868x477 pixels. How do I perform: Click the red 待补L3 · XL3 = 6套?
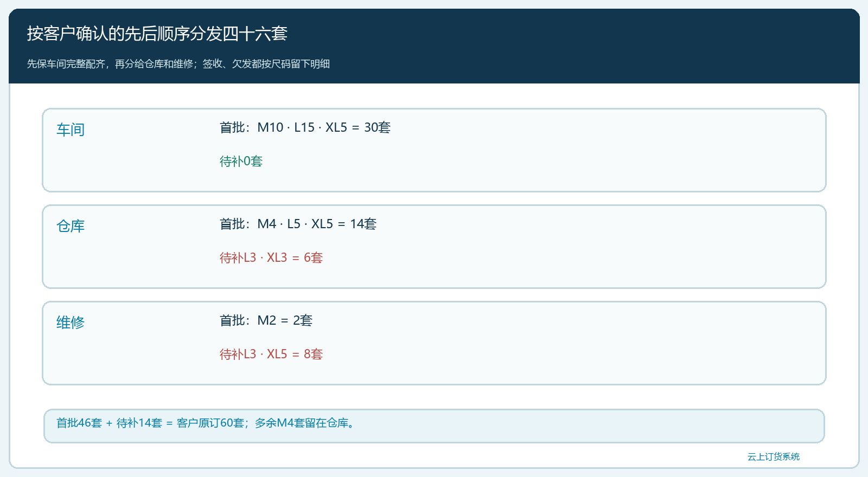pyautogui.click(x=271, y=257)
